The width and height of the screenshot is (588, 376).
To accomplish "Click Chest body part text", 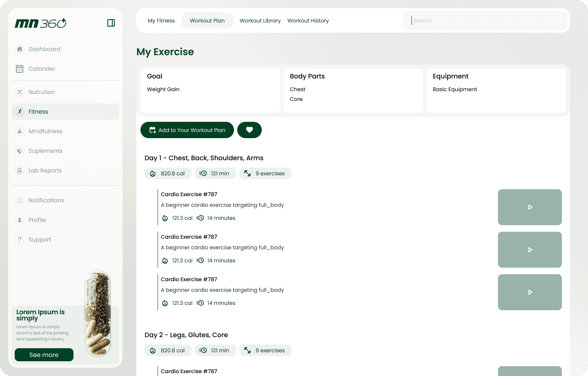I will tap(298, 89).
